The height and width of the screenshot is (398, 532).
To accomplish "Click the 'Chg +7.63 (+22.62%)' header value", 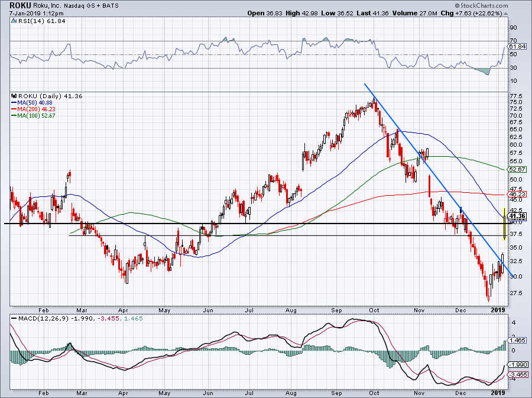I will pyautogui.click(x=471, y=13).
